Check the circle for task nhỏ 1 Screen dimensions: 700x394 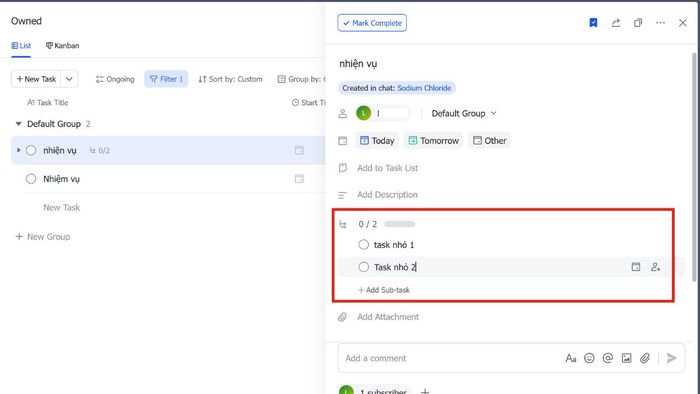point(363,245)
